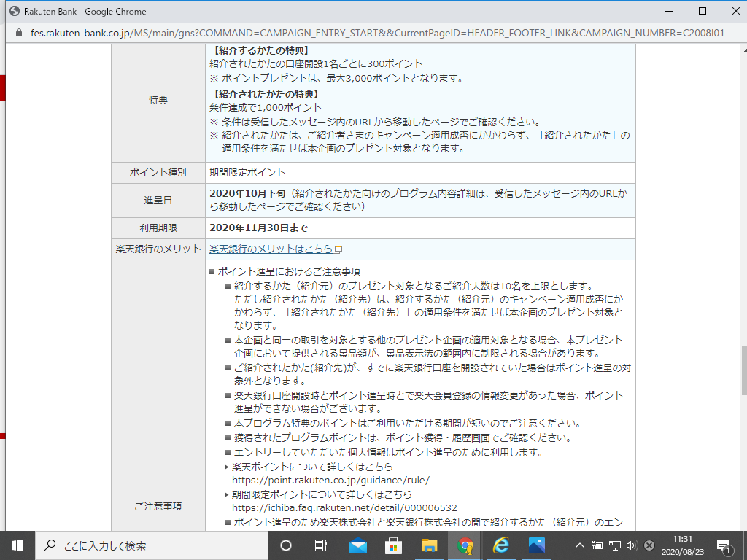Click the 進呈日 row label
The height and width of the screenshot is (560, 747).
(x=158, y=201)
